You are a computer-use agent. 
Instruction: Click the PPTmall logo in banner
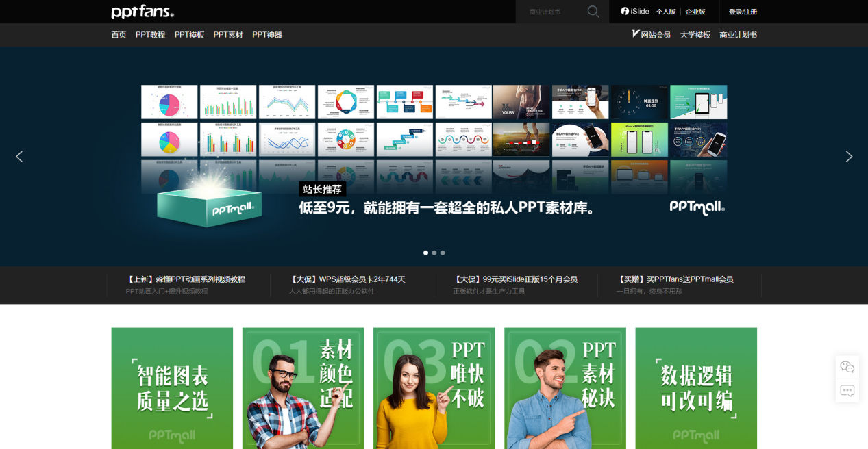[697, 206]
